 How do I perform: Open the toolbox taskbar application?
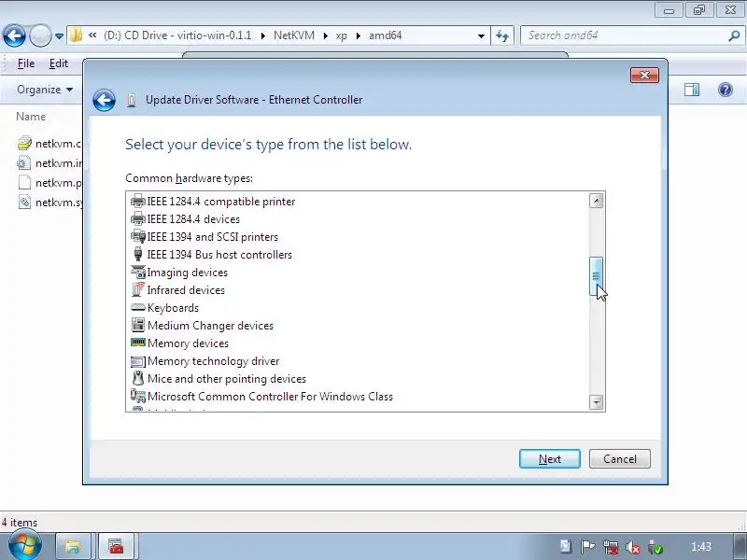pyautogui.click(x=116, y=546)
